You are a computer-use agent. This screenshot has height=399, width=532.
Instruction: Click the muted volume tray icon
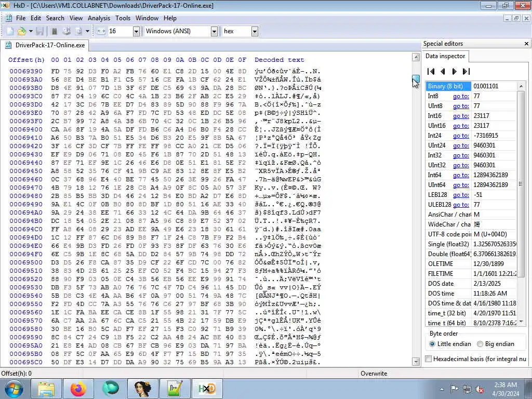coord(480,389)
